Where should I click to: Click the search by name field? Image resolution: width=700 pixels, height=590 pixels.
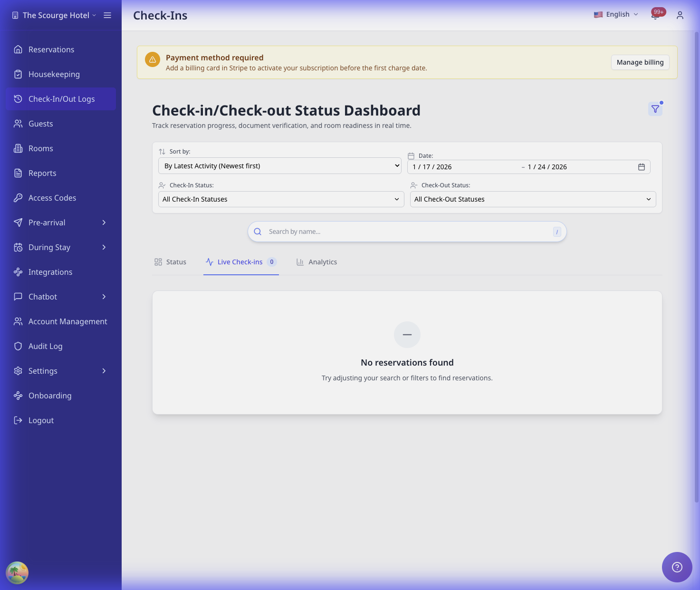[x=406, y=232]
